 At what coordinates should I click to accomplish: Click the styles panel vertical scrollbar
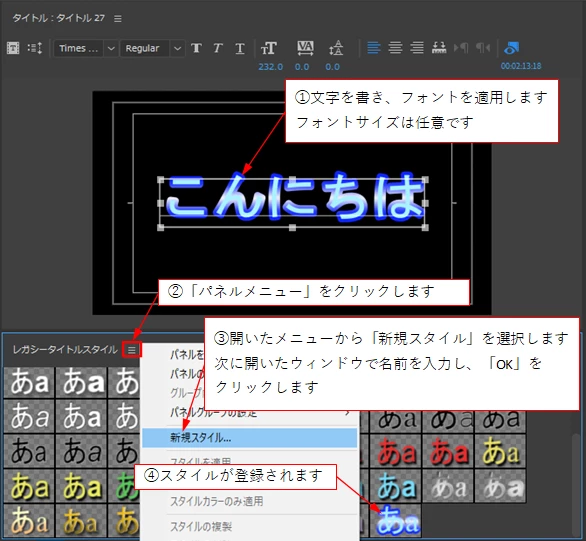(576, 486)
